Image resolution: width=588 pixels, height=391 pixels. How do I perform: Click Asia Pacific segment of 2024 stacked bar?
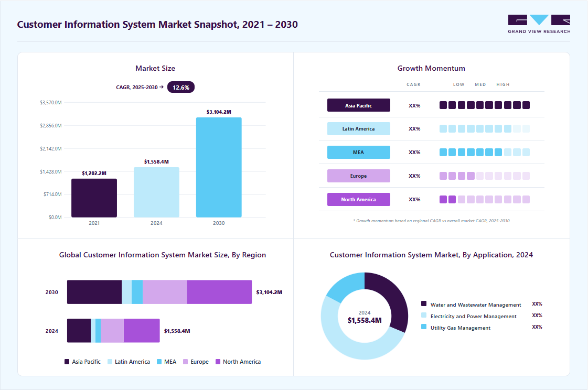pyautogui.click(x=79, y=331)
